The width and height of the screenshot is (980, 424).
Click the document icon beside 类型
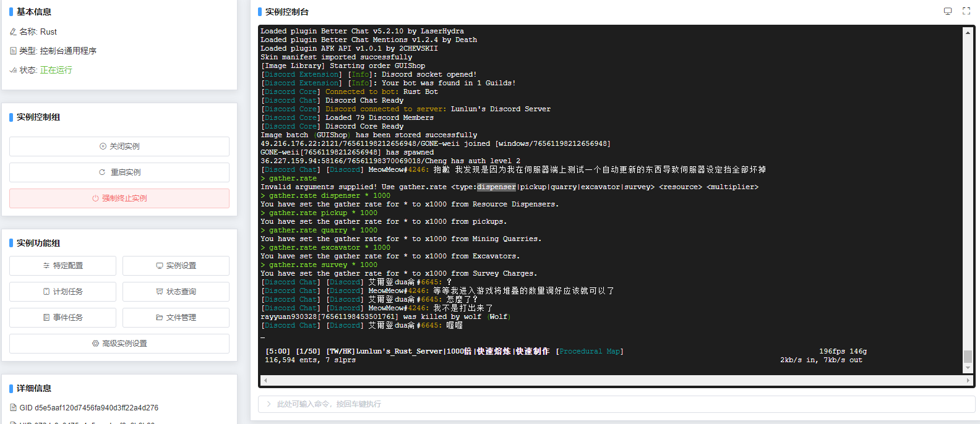[13, 51]
